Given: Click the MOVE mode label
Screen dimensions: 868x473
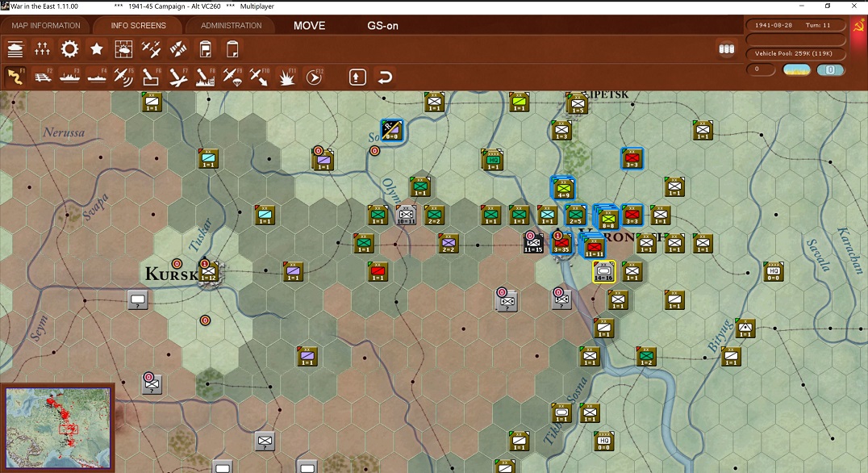Looking at the screenshot, I should click(310, 26).
